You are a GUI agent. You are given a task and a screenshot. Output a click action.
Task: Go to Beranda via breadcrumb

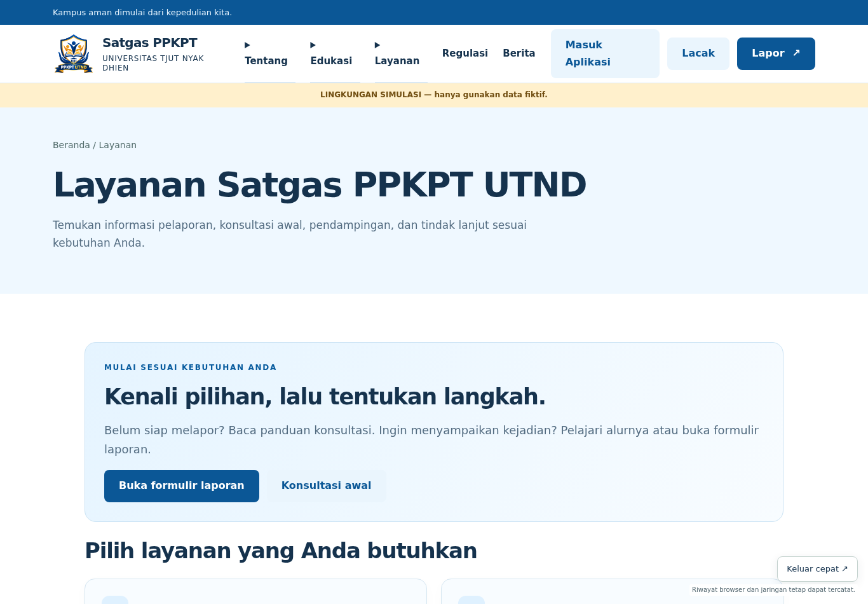[71, 145]
